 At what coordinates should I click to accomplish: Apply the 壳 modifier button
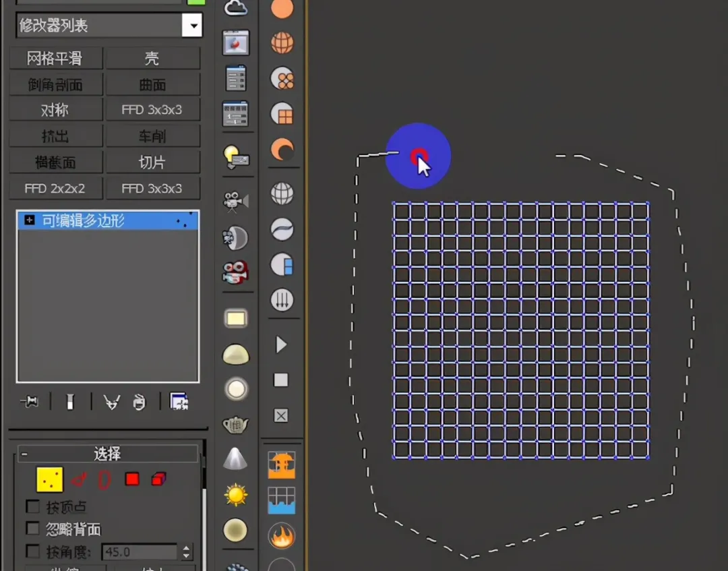pos(153,59)
